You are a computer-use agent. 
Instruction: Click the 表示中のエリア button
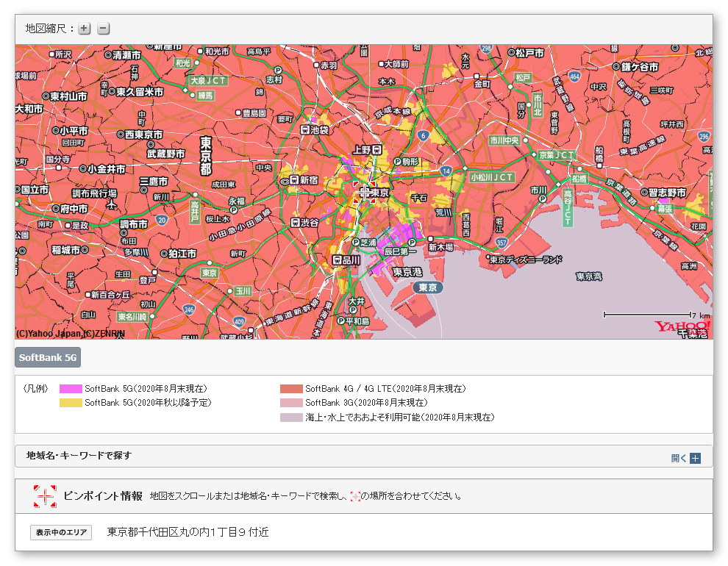pyautogui.click(x=61, y=532)
